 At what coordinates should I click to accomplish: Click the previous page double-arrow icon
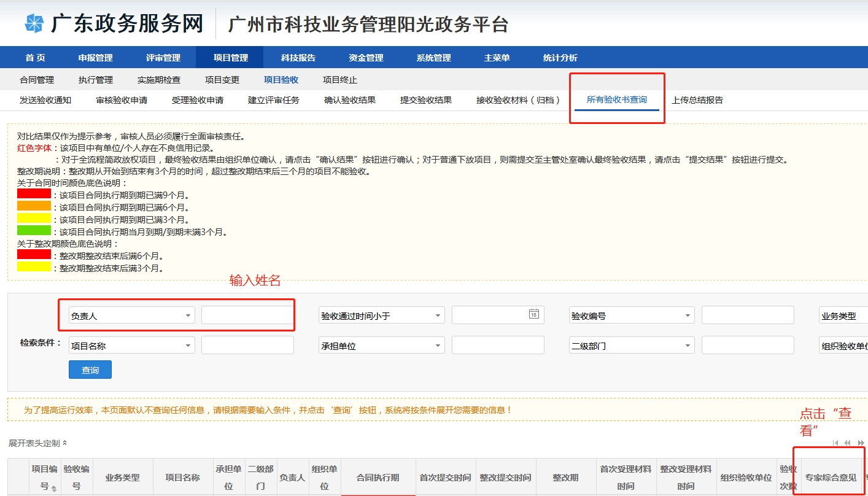click(x=848, y=443)
